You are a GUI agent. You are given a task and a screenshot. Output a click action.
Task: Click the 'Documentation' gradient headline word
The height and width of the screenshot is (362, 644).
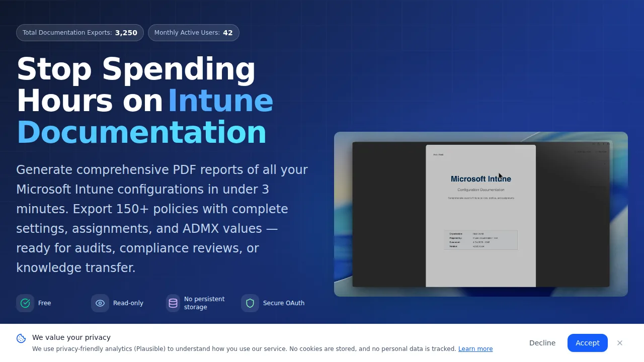pos(141,132)
